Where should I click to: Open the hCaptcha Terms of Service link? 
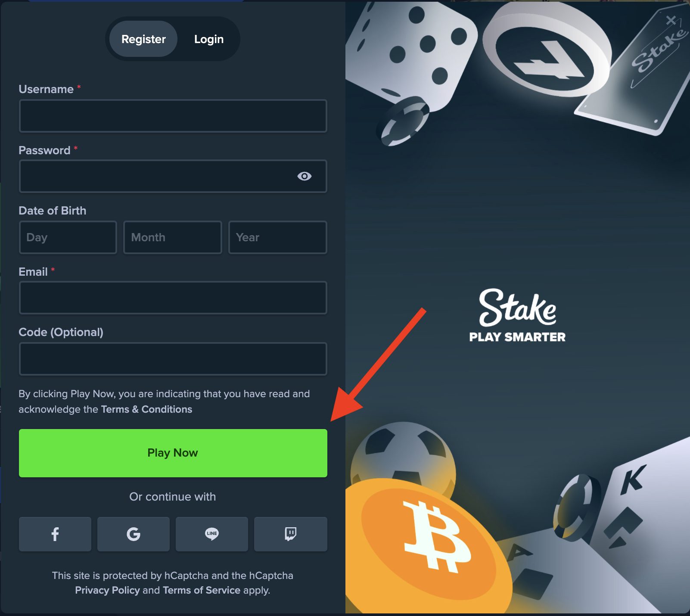(x=202, y=590)
